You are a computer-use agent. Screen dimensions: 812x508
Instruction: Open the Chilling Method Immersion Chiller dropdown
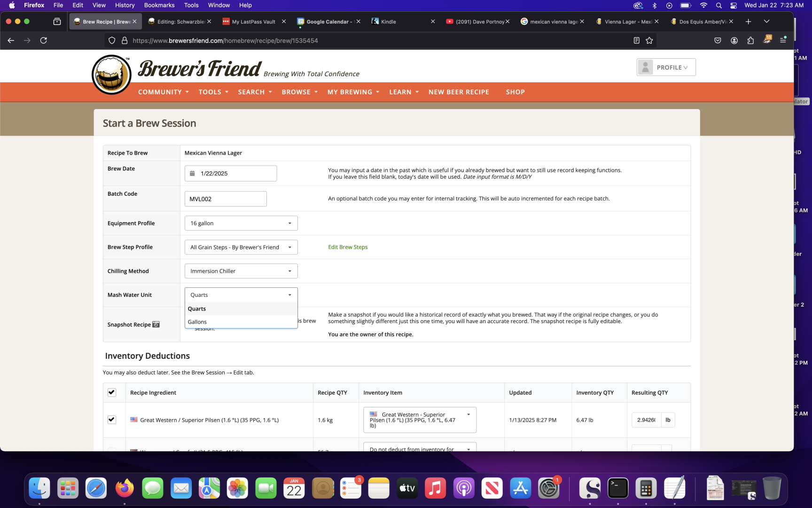pyautogui.click(x=241, y=271)
